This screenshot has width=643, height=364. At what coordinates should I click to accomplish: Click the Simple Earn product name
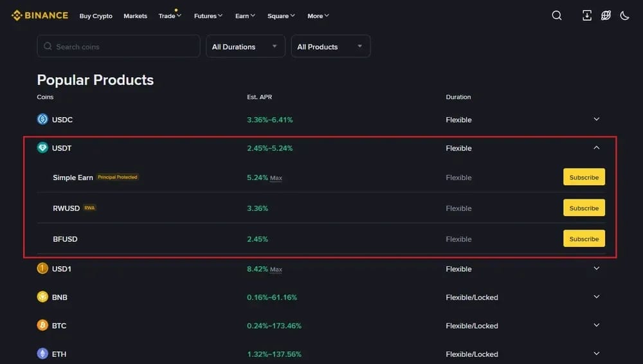click(73, 177)
